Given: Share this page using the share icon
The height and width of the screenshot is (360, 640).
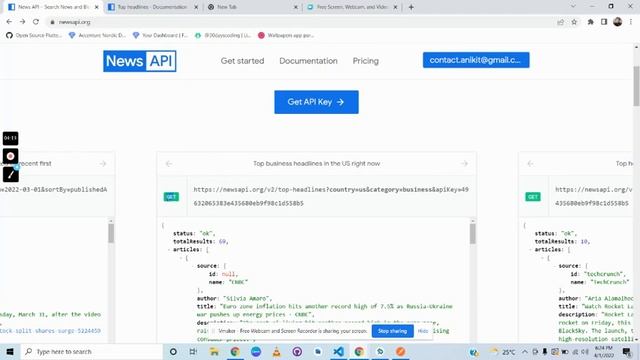Looking at the screenshot, I should [560, 22].
